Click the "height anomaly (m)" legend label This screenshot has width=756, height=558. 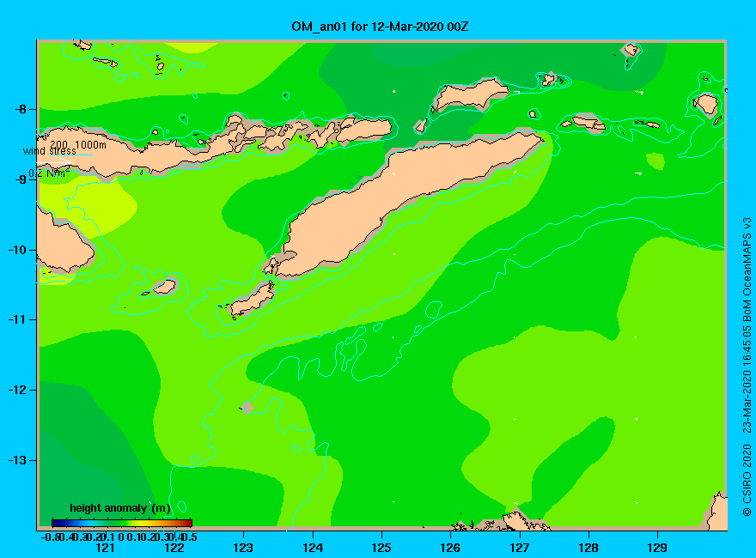[120, 508]
